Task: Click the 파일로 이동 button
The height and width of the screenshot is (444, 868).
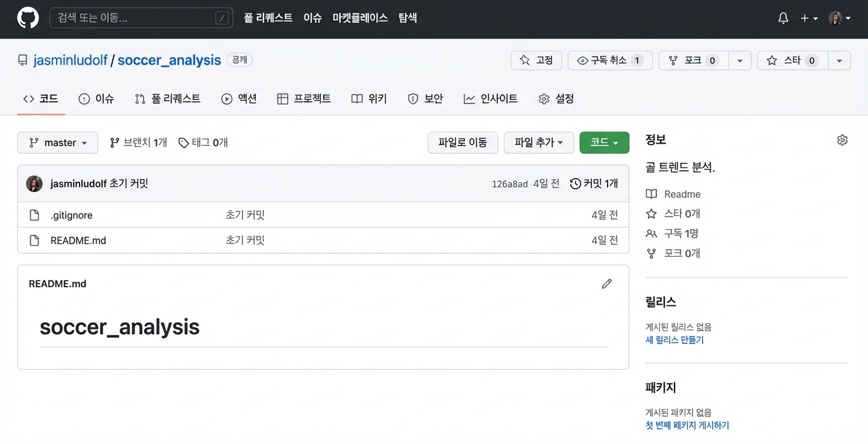Action: [x=463, y=143]
